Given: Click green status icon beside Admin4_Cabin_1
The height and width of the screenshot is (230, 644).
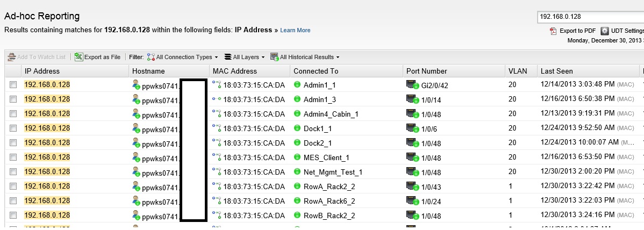Looking at the screenshot, I should tap(297, 114).
